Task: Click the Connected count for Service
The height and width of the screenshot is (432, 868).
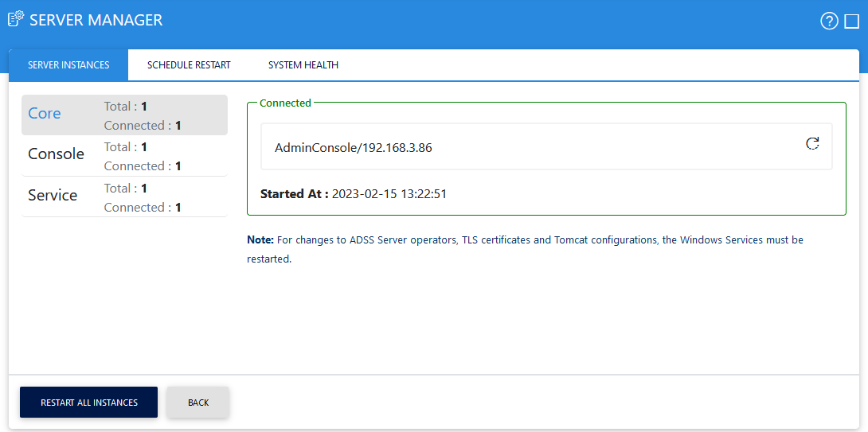Action: [143, 208]
